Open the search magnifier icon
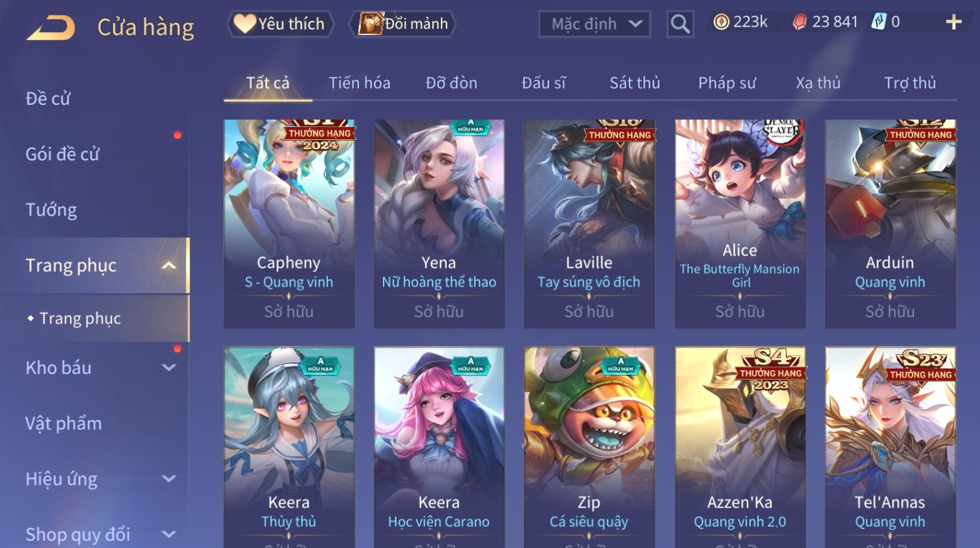Screen dimensions: 980x548 [x=680, y=24]
